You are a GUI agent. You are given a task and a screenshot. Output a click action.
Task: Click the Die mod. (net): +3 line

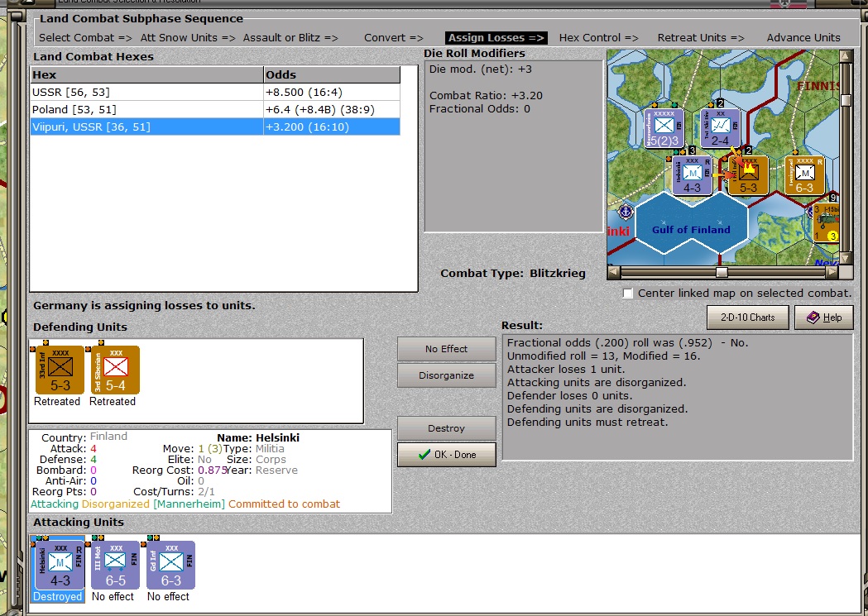(x=481, y=69)
